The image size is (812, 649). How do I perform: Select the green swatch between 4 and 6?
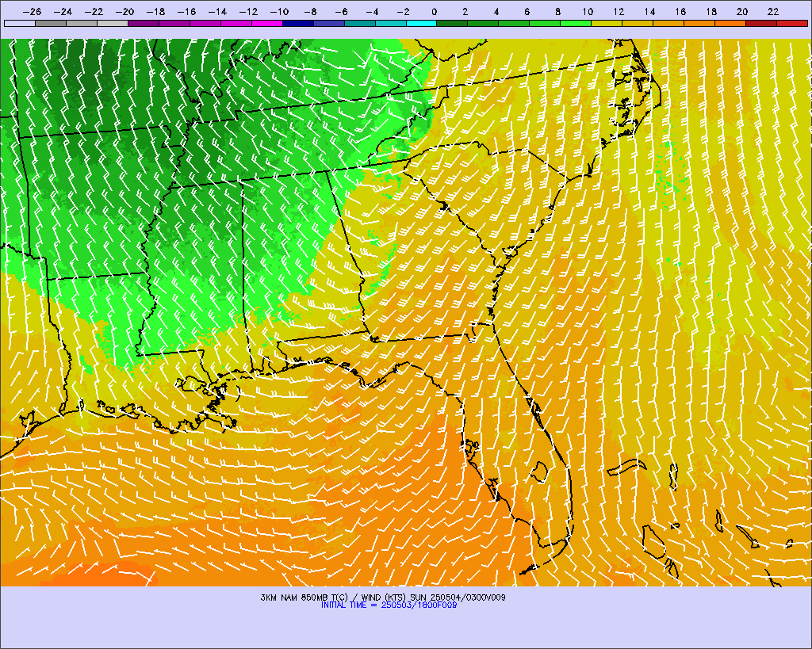pos(514,23)
